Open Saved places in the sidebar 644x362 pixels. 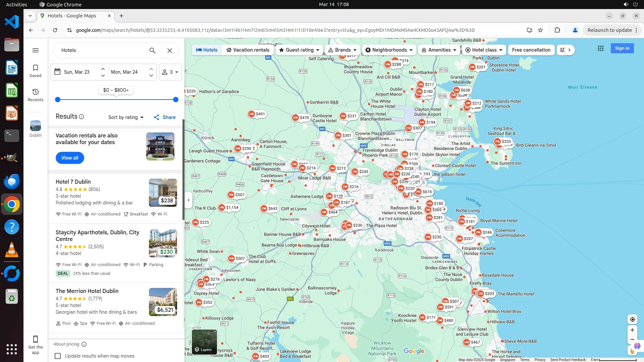coord(36,71)
